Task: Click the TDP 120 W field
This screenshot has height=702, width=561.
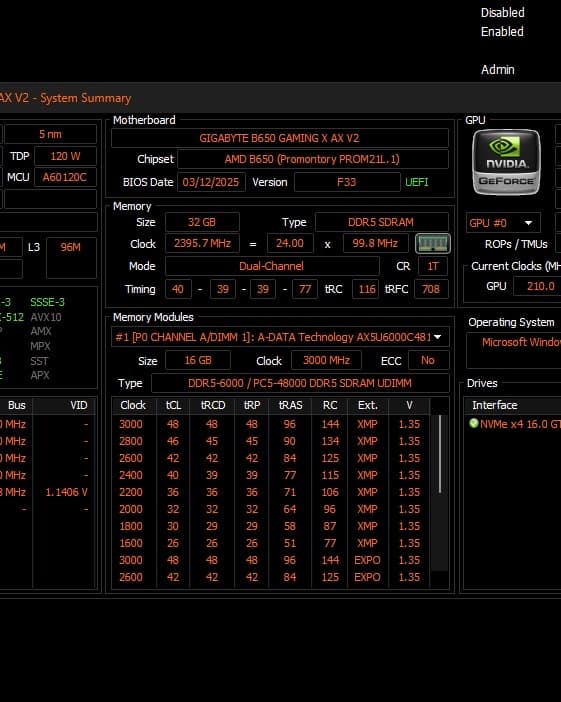Action: (x=65, y=156)
